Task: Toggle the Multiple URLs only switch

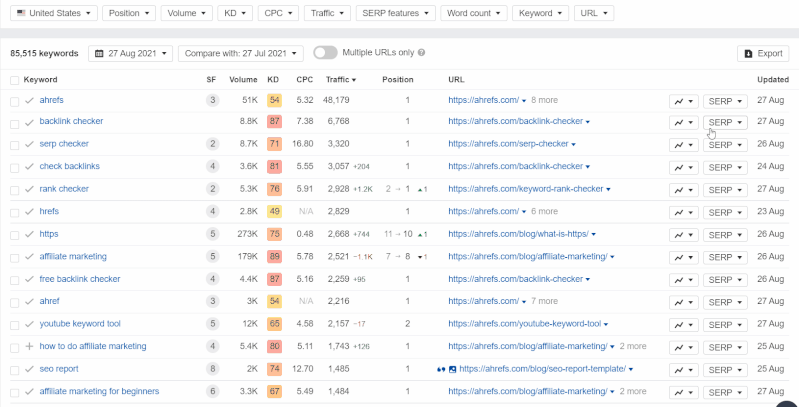Action: (x=325, y=52)
